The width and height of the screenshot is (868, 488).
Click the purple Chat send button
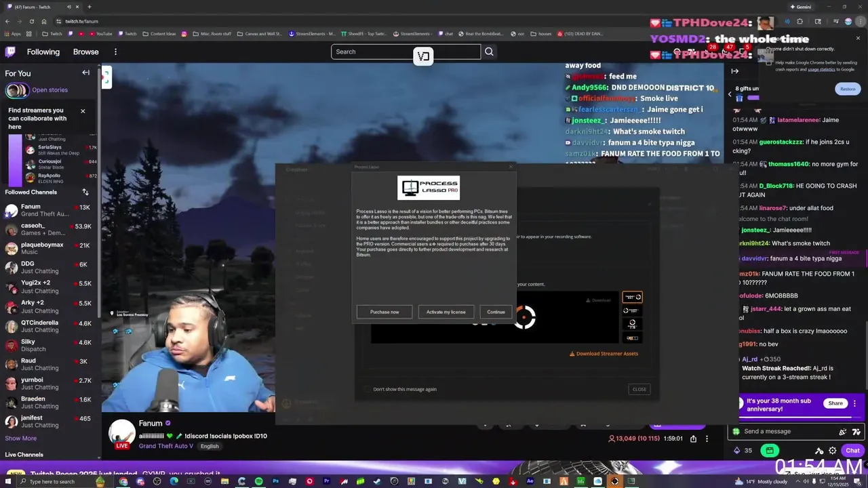coord(852,450)
